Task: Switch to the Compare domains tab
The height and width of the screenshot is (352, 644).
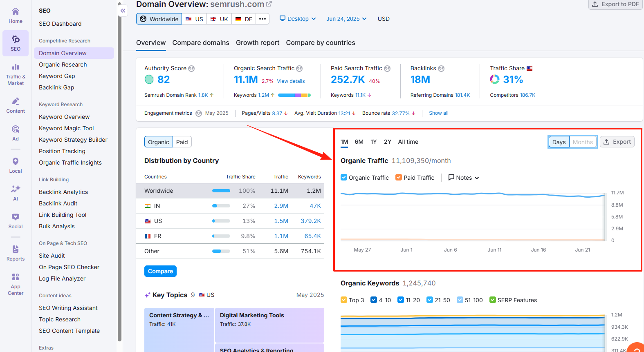Action: coord(201,43)
